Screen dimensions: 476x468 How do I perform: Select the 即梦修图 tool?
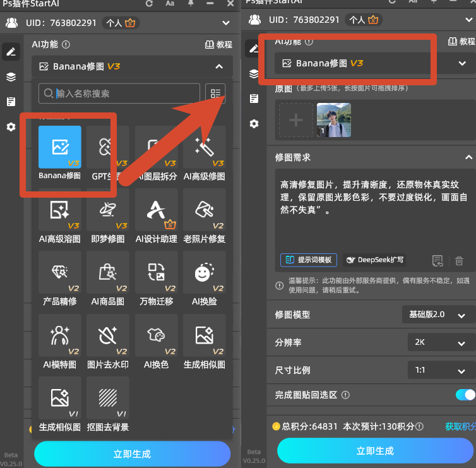click(x=108, y=210)
